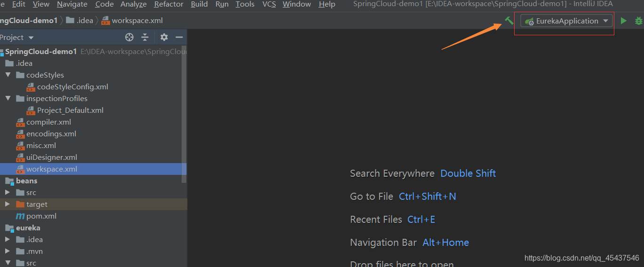Click the Ctrl+Shift+N shortcut link
644x267 pixels.
(428, 196)
